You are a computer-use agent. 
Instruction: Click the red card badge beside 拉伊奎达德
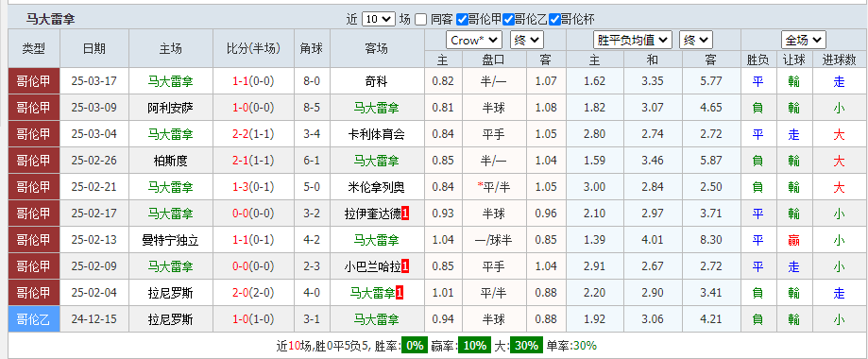coord(406,214)
